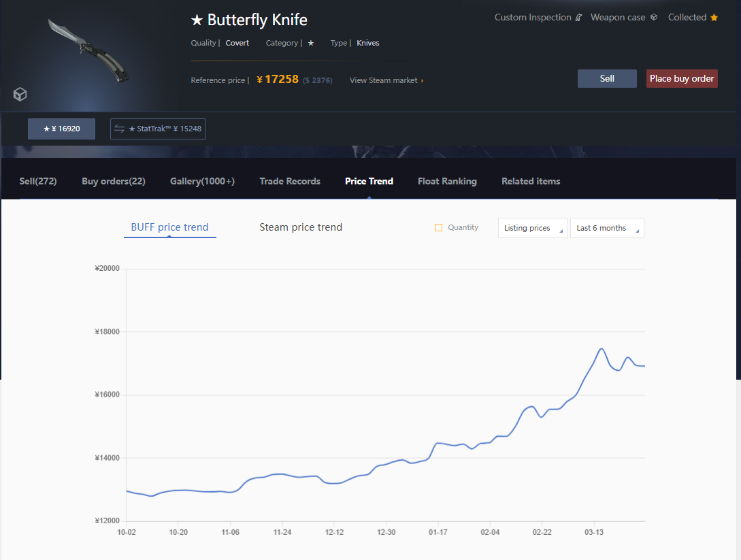Click the StatTrak swap arrows icon
741x560 pixels.
[120, 129]
